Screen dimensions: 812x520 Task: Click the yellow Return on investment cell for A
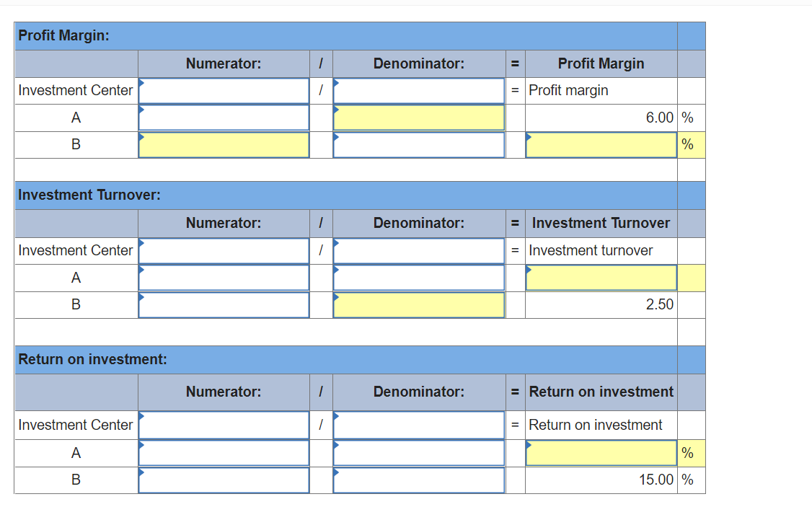pos(601,453)
